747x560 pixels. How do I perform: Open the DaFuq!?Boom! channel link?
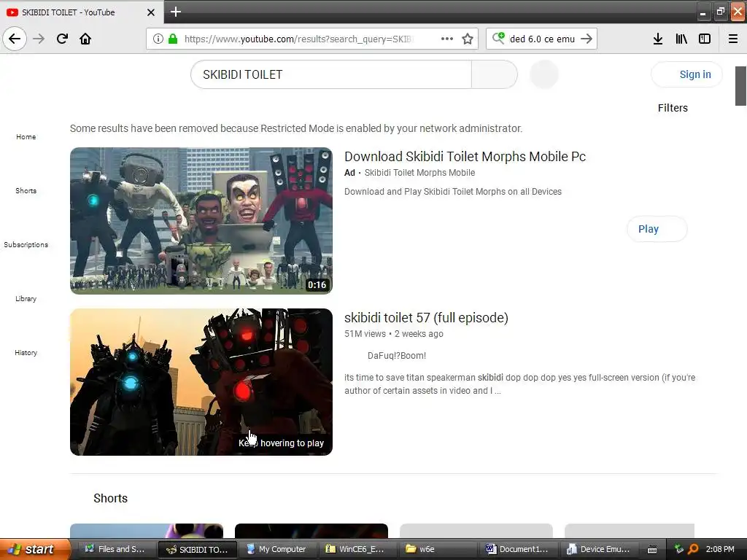click(397, 356)
